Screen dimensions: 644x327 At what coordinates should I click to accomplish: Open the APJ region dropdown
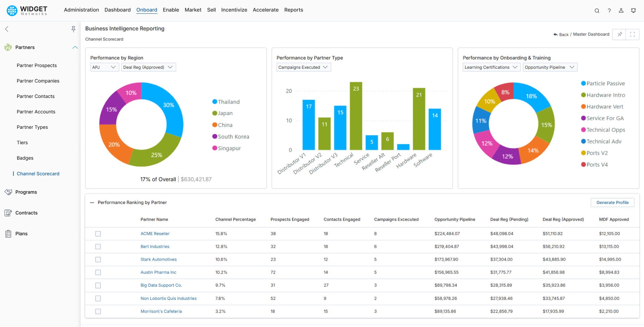click(104, 67)
